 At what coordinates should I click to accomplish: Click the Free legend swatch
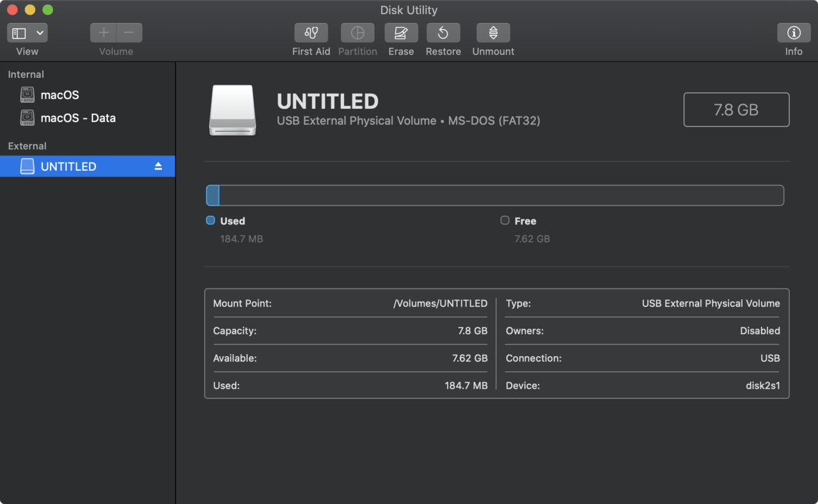505,220
